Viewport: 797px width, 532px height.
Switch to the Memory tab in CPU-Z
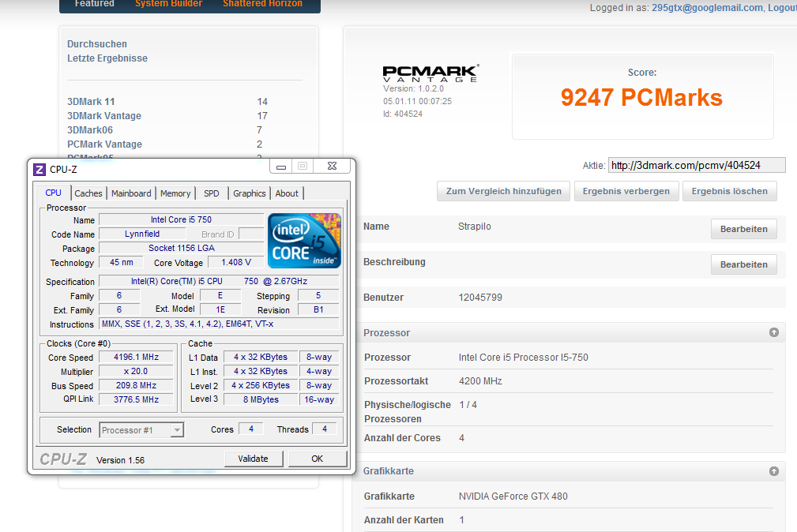coord(175,193)
